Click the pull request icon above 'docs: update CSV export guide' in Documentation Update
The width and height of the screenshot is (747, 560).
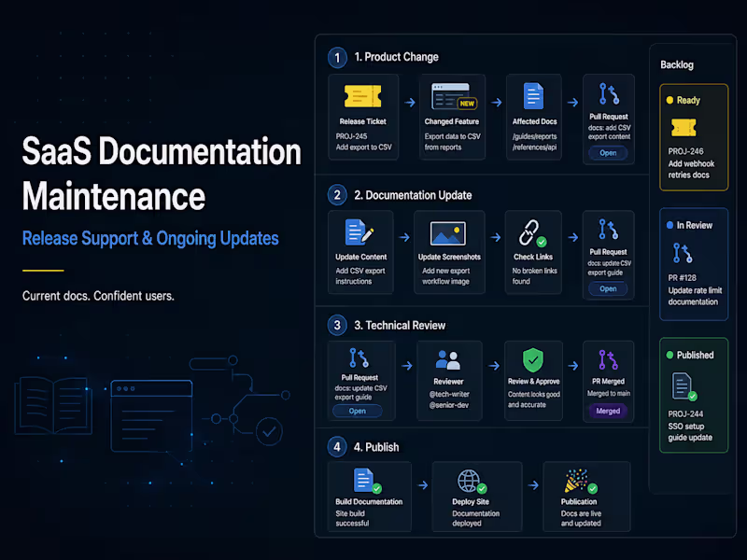tap(609, 230)
